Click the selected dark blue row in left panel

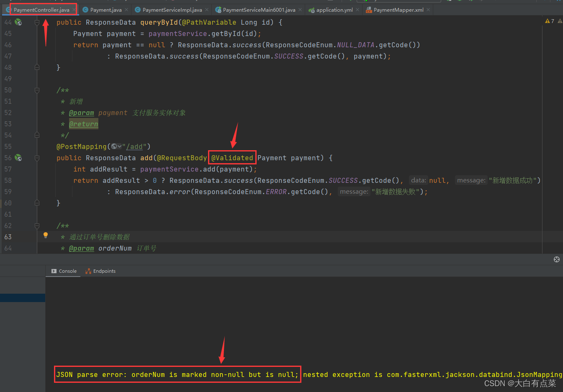click(x=23, y=297)
